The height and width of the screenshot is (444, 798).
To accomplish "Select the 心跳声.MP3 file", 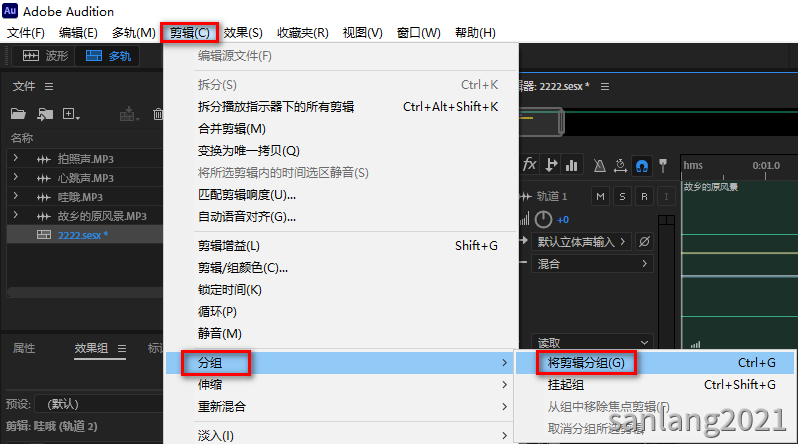I will (x=86, y=178).
